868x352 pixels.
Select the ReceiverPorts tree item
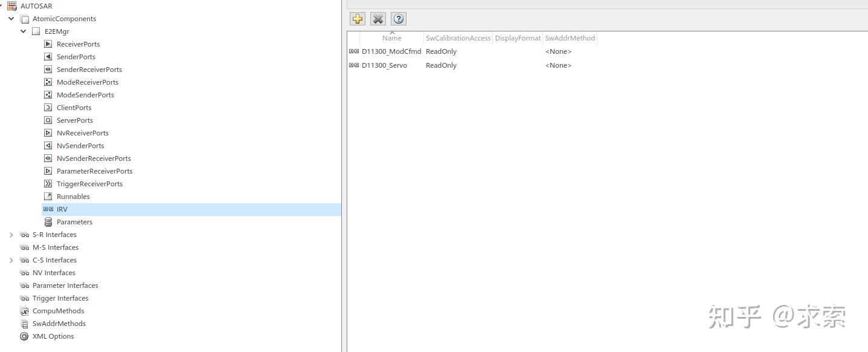pyautogui.click(x=79, y=44)
